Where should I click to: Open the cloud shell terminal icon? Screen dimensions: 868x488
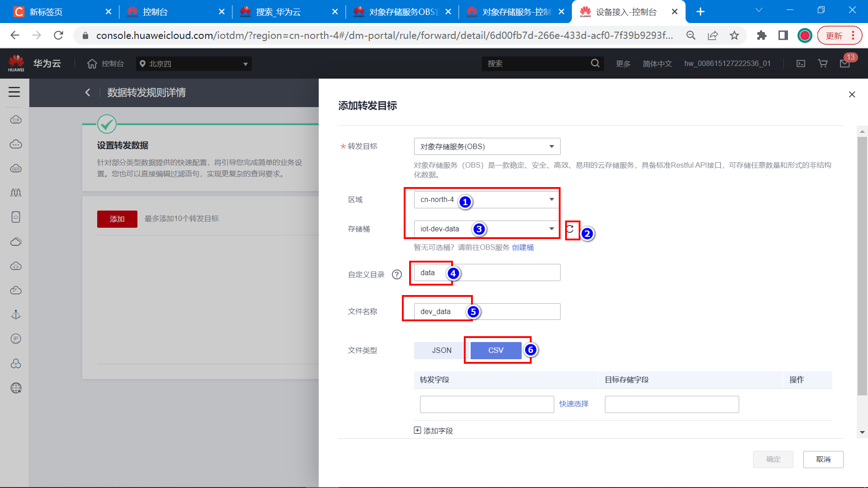(801, 64)
